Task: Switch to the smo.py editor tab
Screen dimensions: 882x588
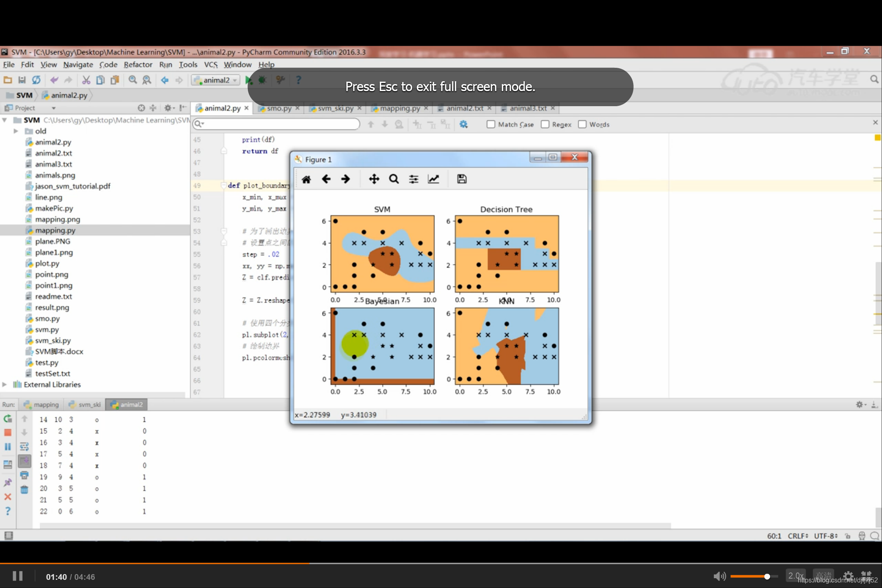Action: tap(279, 109)
